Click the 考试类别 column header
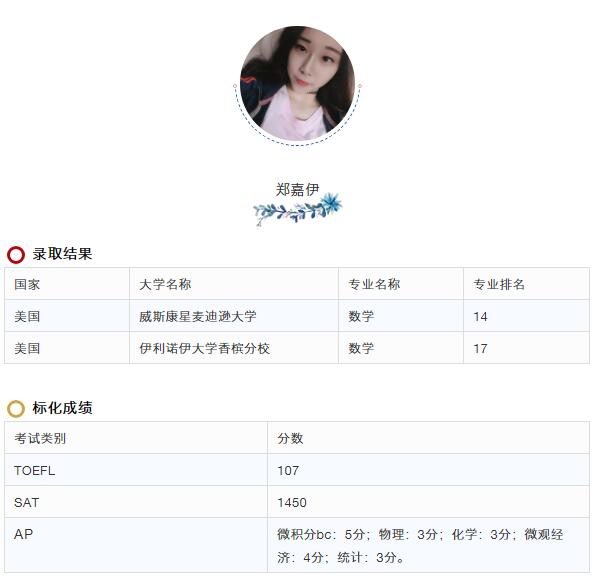 tap(40, 438)
